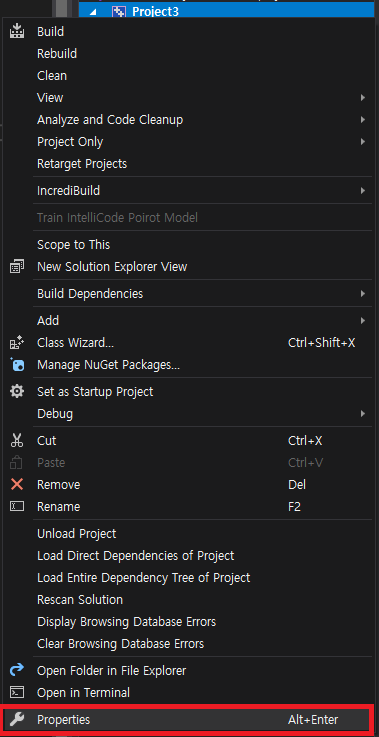Click the Class Wizard icon
The image size is (379, 737).
click(x=17, y=343)
